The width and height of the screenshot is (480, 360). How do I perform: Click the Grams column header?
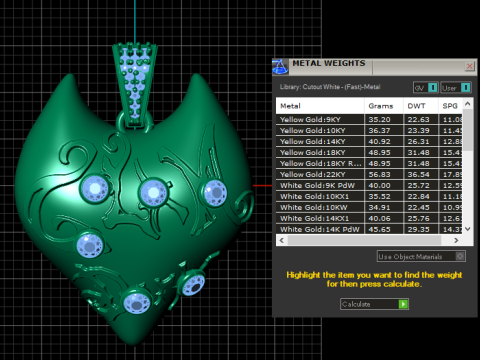(x=384, y=106)
